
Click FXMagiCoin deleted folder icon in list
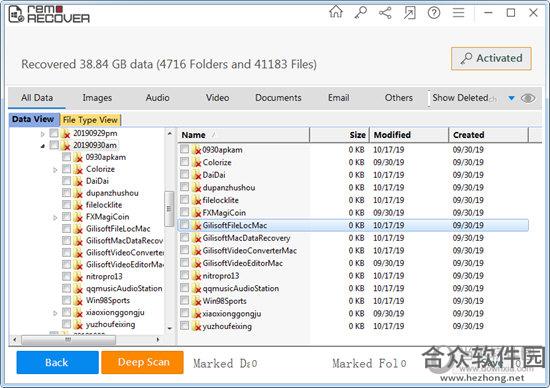point(196,213)
